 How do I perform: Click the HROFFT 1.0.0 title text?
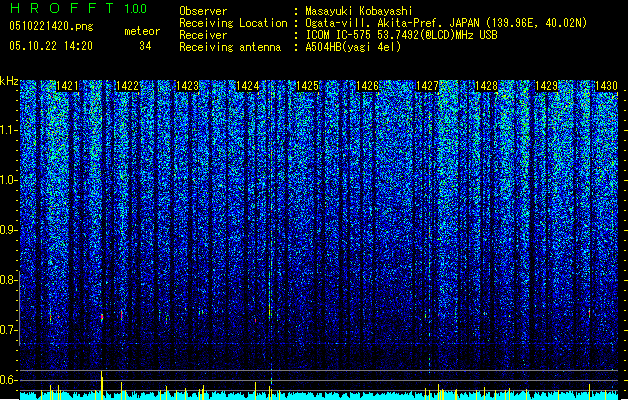79,8
